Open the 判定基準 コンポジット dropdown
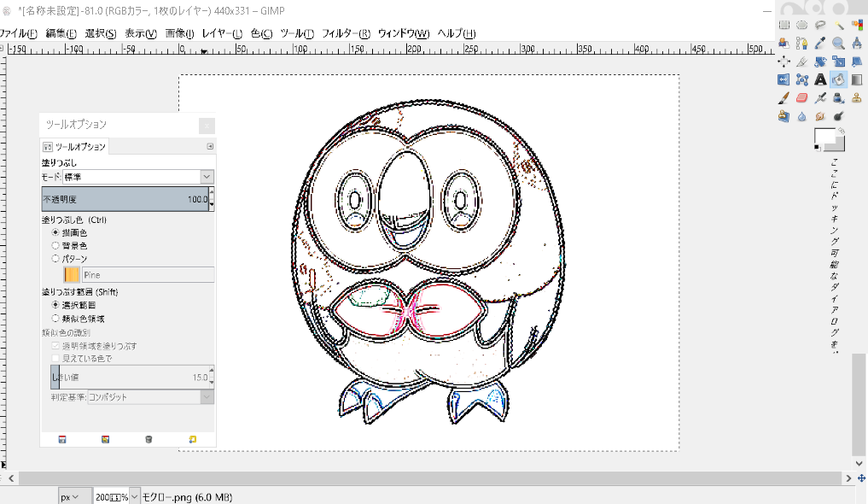Viewport: 868px width, 504px height. [150, 397]
